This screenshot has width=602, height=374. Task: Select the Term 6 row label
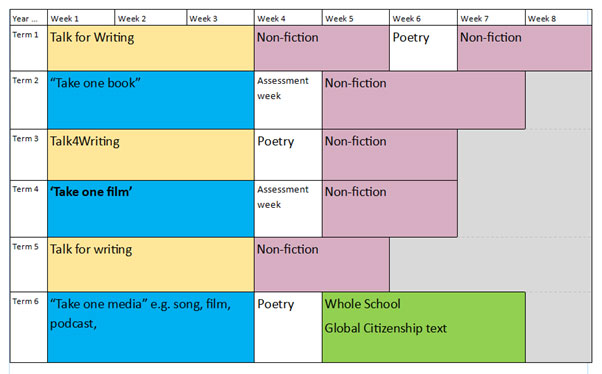pyautogui.click(x=29, y=327)
